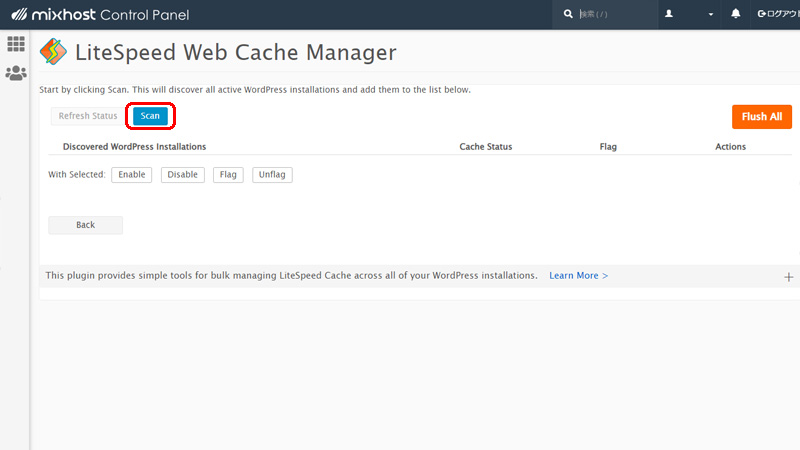Click the mixhost Control Panel logo
Viewport: 800px width, 450px height.
[x=100, y=14]
